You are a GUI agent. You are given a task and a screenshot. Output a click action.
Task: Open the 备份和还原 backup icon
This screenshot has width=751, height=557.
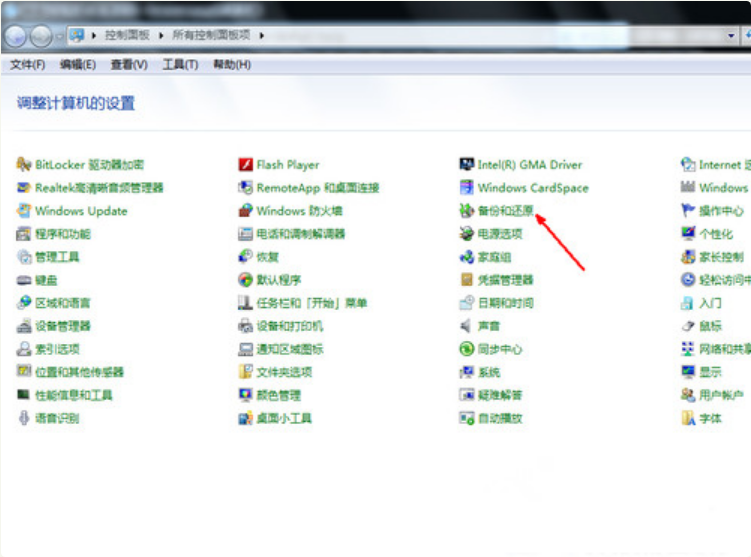pyautogui.click(x=467, y=211)
